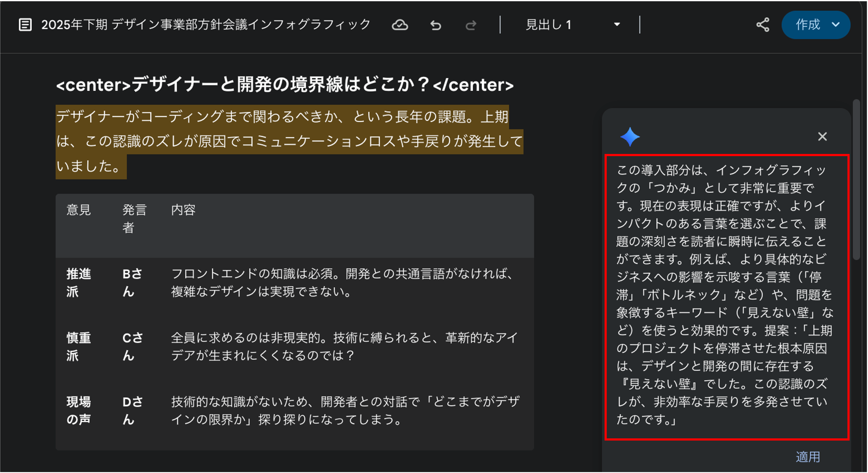The image size is (868, 473).
Task: Click the 内容 column header
Action: pyautogui.click(x=183, y=210)
